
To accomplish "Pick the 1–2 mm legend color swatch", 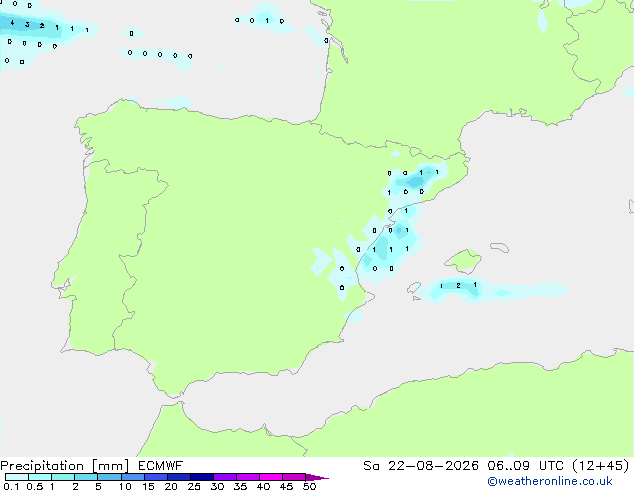I will 63,477.
